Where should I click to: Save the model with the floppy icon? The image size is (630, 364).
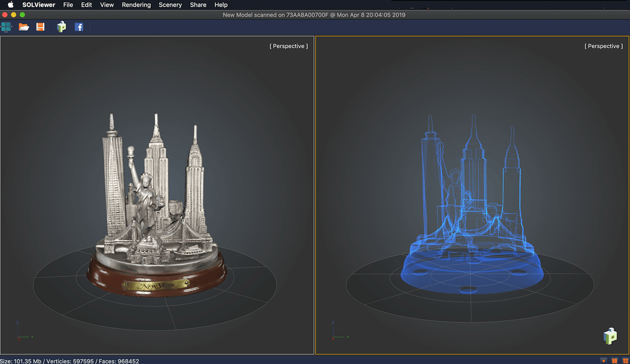(x=40, y=27)
